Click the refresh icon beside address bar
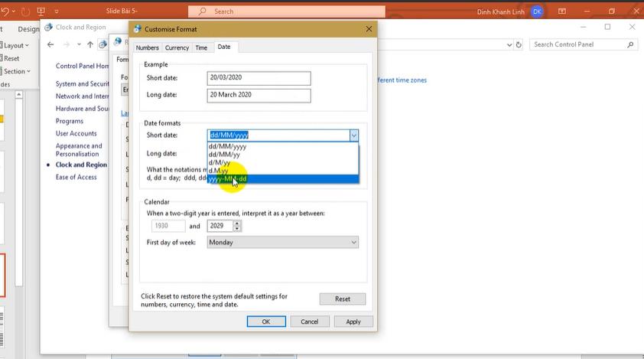The image size is (644, 359). pos(519,44)
